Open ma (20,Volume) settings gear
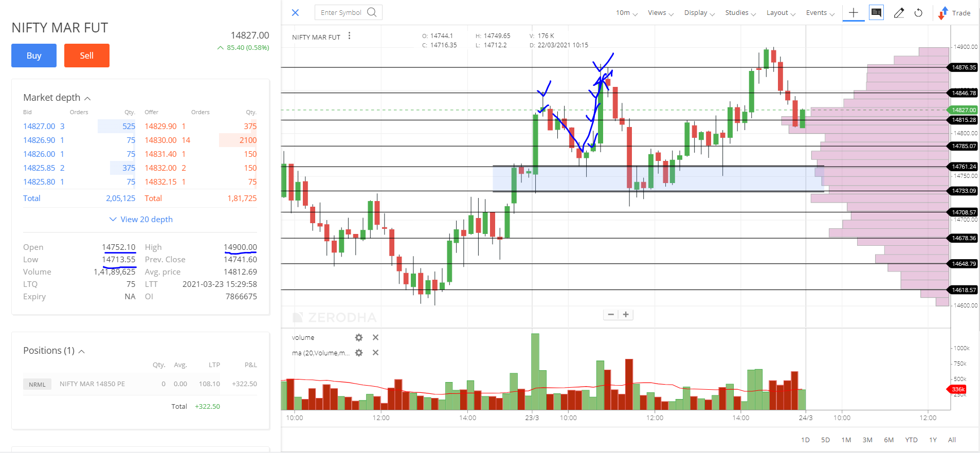 [x=359, y=353]
